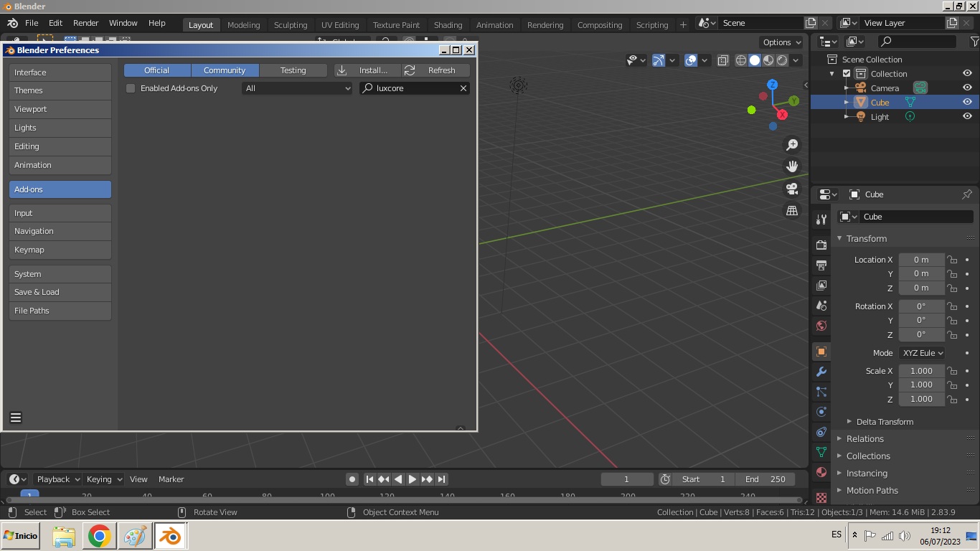Switch perspective/orthographic with grid icon
Screen dimensions: 980x551
click(792, 211)
